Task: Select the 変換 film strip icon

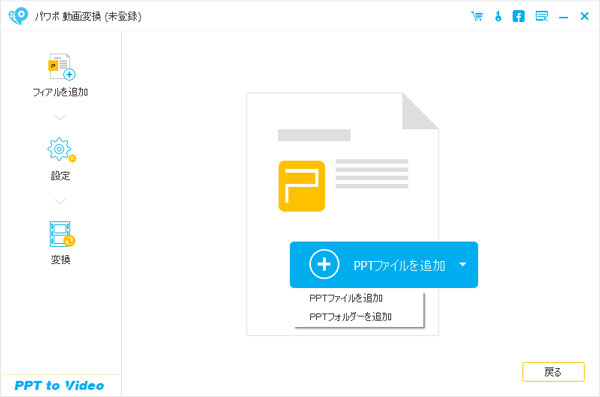Action: [x=62, y=234]
